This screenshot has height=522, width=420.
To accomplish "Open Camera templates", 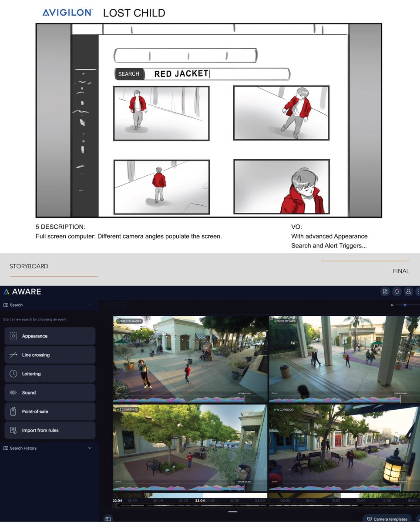I will pyautogui.click(x=387, y=519).
